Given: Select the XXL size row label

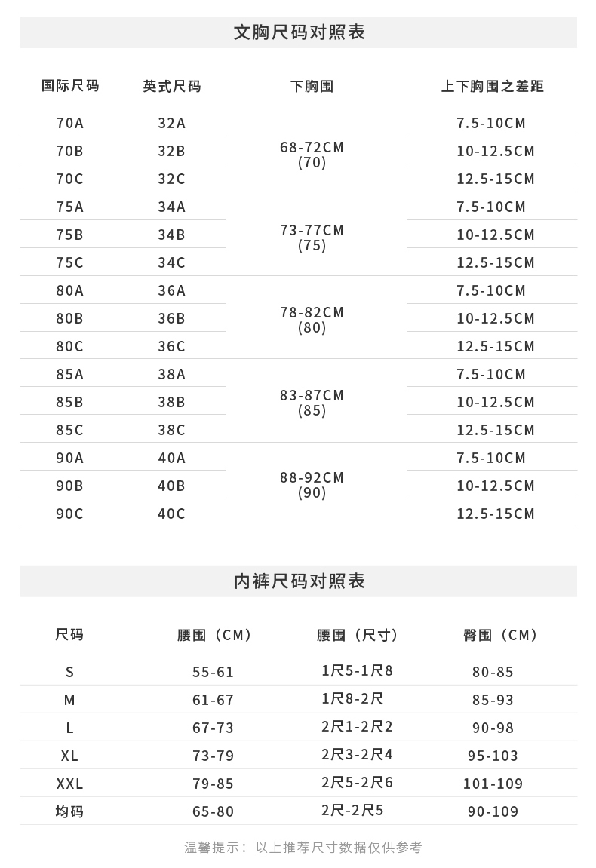Looking at the screenshot, I should click(70, 784).
